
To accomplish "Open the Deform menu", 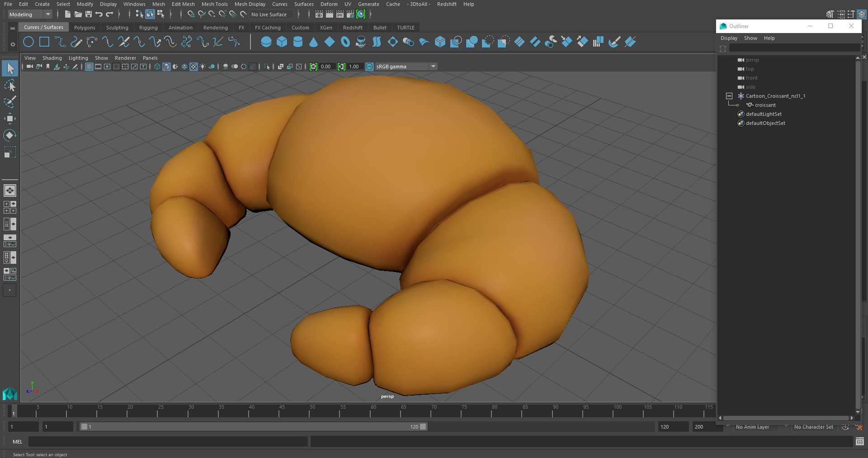I will point(329,4).
